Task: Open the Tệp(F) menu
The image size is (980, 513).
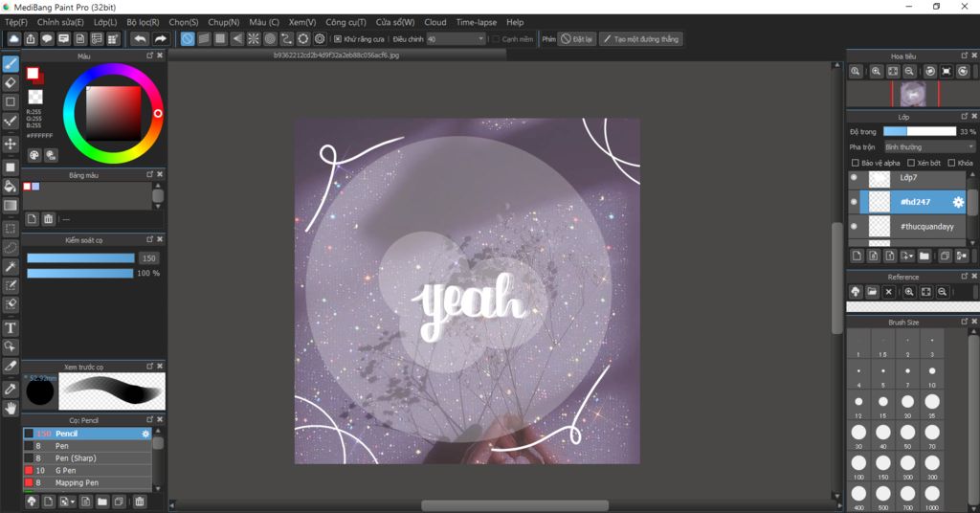Action: (16, 22)
